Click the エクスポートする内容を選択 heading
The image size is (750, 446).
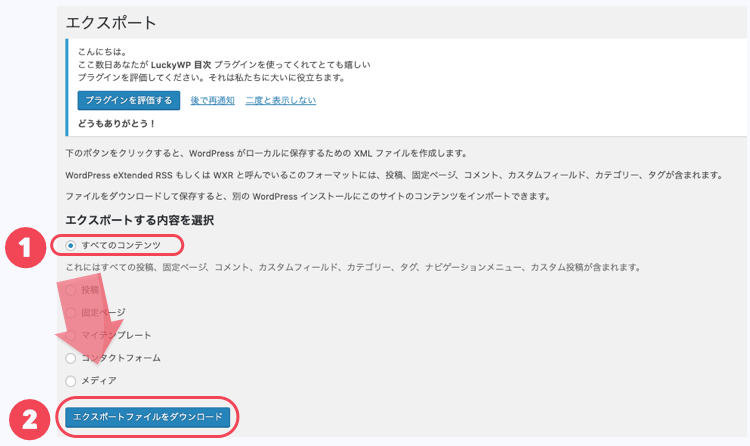pos(140,220)
